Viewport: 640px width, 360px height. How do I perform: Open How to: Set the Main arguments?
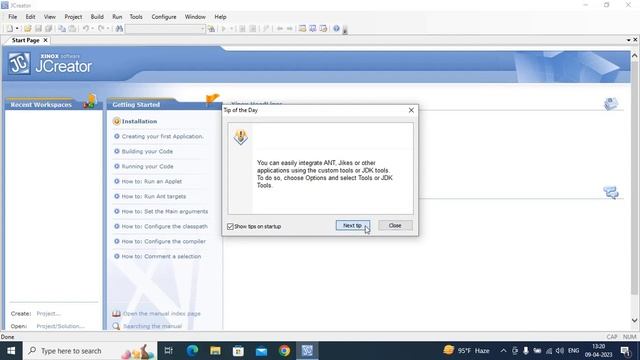tap(164, 211)
